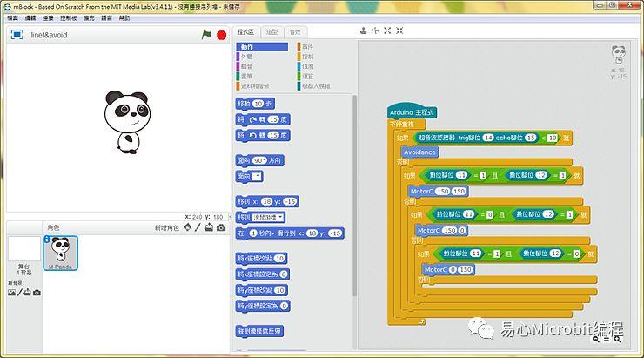Click the seconds value 1 in the glide block
This screenshot has height=358, width=644.
point(253,233)
